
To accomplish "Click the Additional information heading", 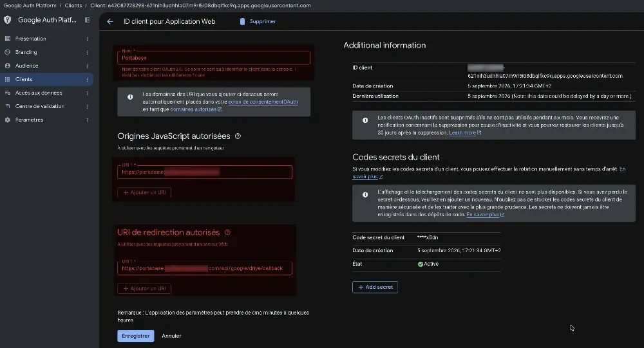I will coord(384,45).
